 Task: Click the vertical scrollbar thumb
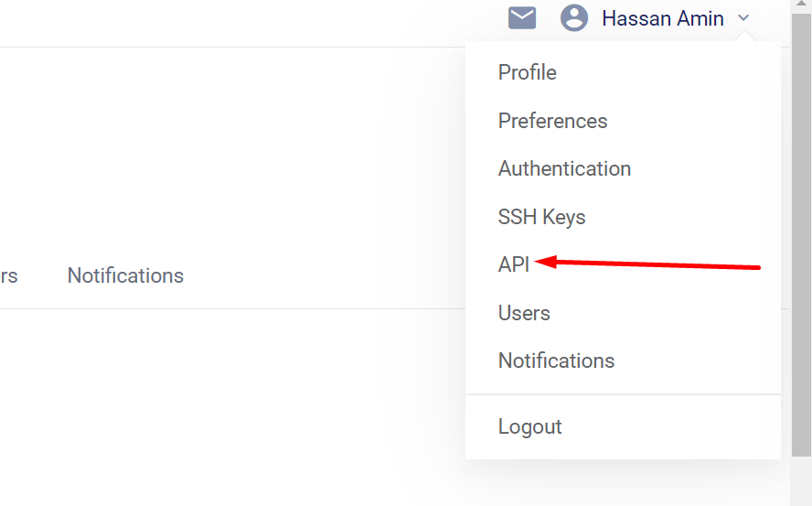[x=801, y=234]
